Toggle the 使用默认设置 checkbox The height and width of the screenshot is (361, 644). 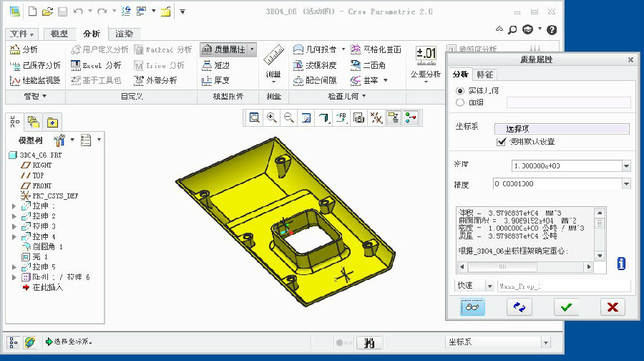501,142
